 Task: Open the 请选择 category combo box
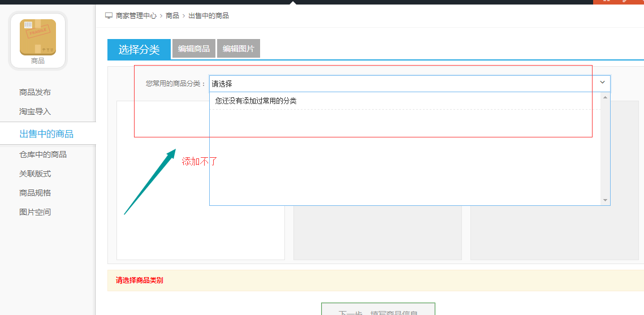(409, 84)
